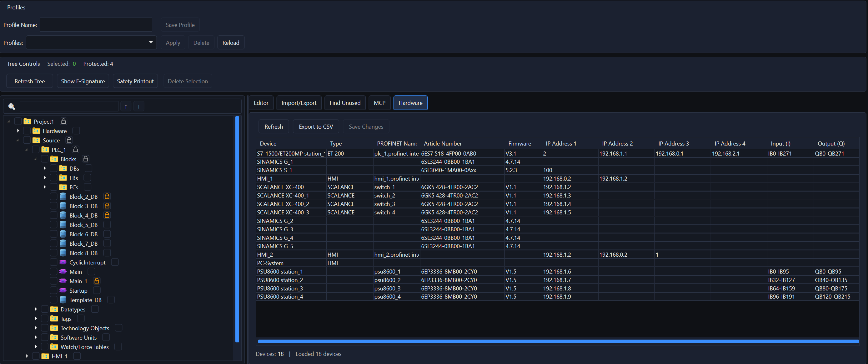Click the up-arrow search navigation icon

126,106
